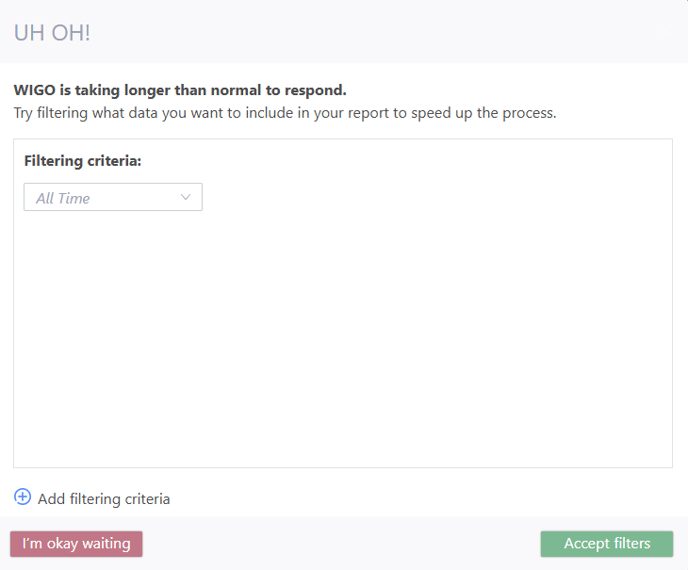Toggle the All Time list open via arrow

point(186,197)
